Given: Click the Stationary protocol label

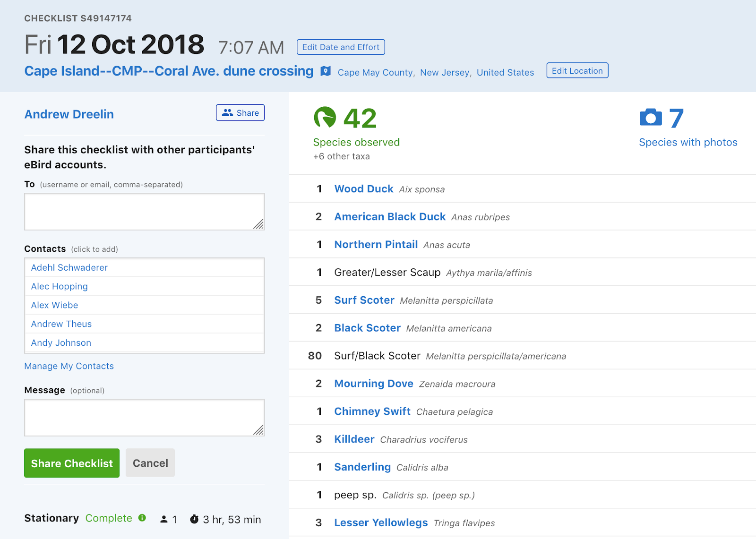Looking at the screenshot, I should tap(52, 518).
